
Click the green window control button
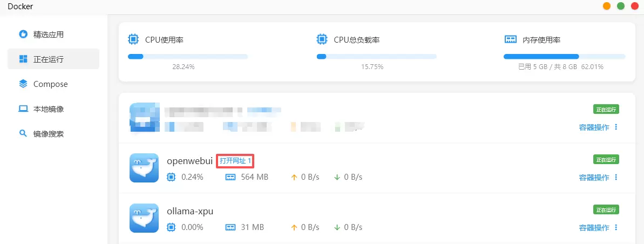click(621, 6)
